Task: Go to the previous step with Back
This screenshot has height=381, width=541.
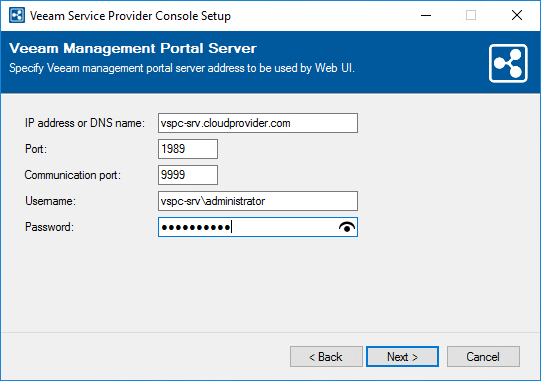Action: 326,356
